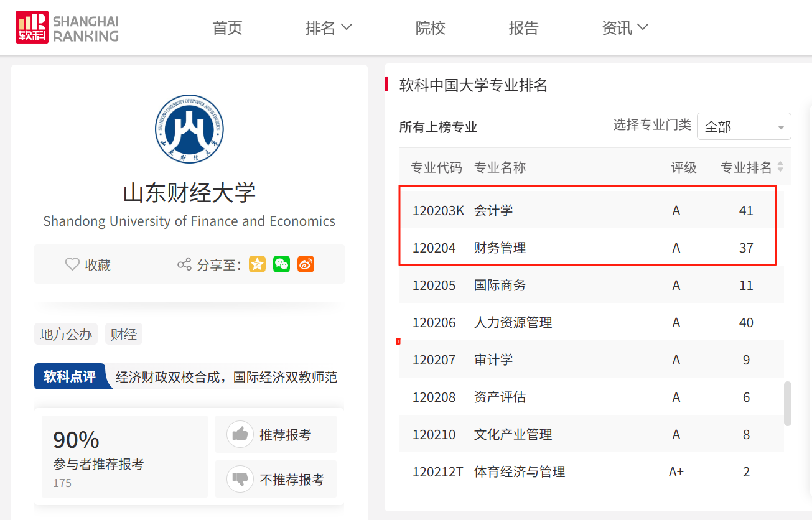Click the thumbs-down not-recommend icon
Viewport: 812px width, 520px height.
[240, 479]
